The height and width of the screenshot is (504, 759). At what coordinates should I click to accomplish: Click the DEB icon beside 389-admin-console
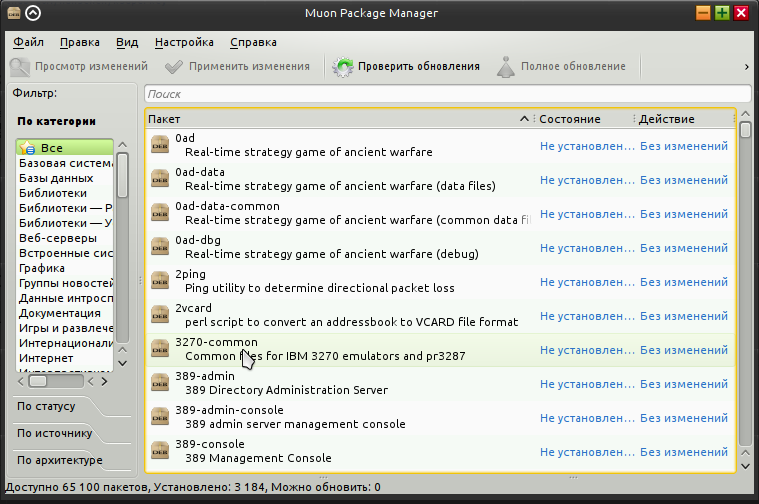coord(160,417)
